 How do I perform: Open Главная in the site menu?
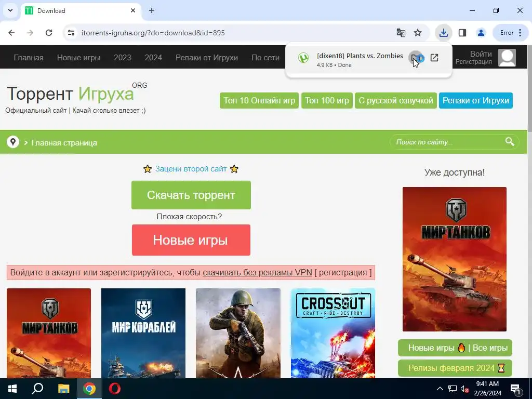[x=29, y=58]
